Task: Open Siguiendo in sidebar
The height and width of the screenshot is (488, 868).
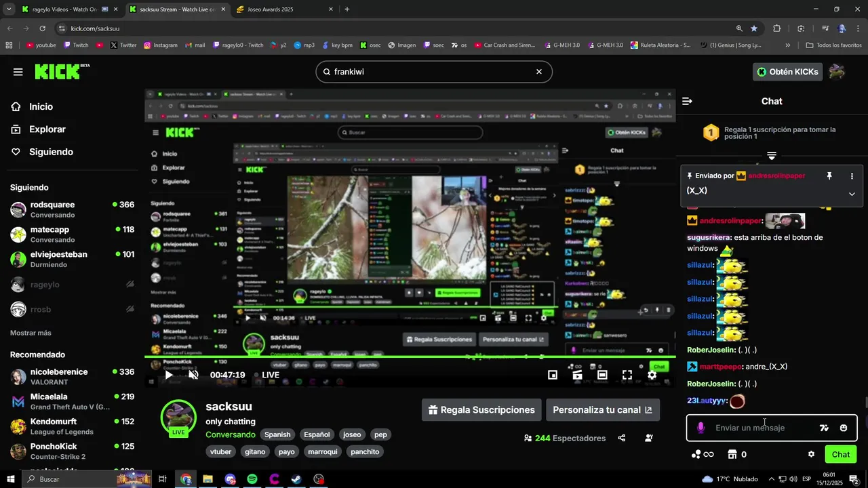Action: point(51,152)
